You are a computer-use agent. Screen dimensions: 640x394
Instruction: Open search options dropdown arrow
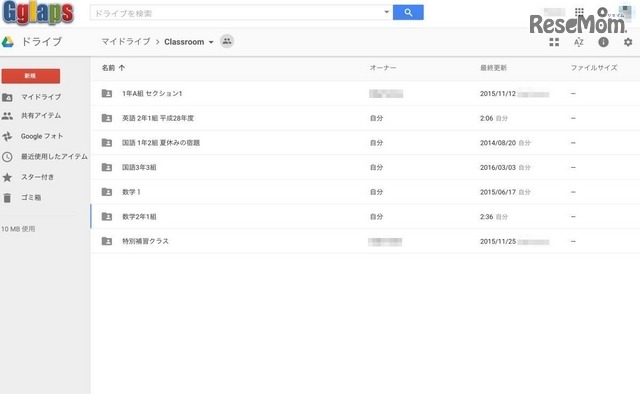(x=386, y=12)
